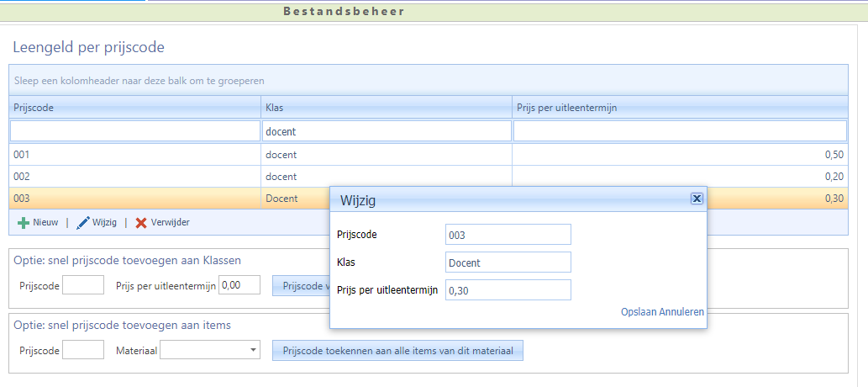Click Annuleren in the Wijzig dialog
868x387 pixels.
[x=683, y=311]
